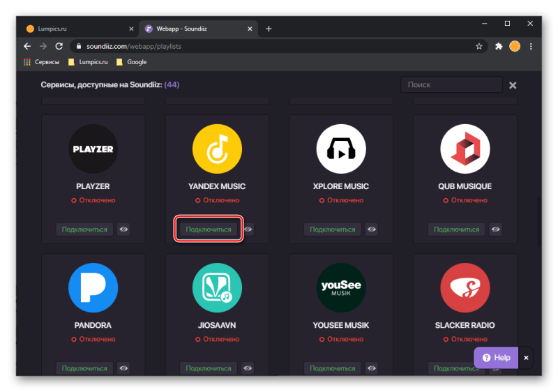Open the Сервисы apps grid bookmark

tap(41, 62)
